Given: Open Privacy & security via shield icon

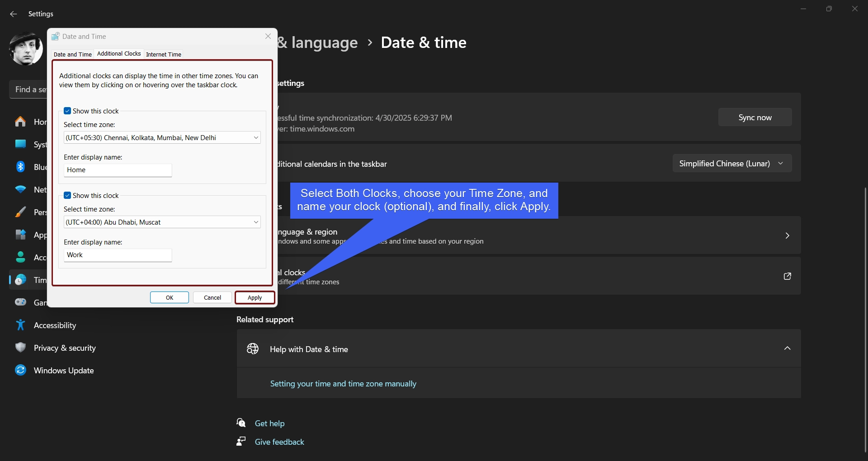Looking at the screenshot, I should pyautogui.click(x=20, y=347).
